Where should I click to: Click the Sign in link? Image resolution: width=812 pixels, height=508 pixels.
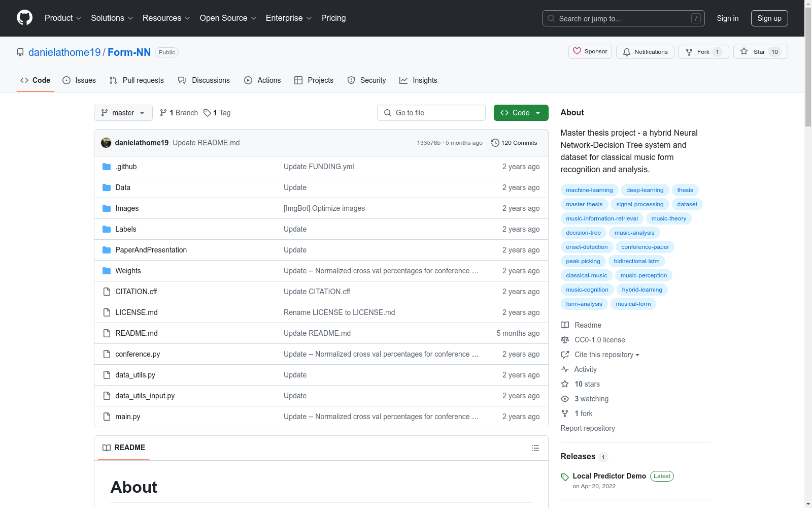(x=728, y=18)
